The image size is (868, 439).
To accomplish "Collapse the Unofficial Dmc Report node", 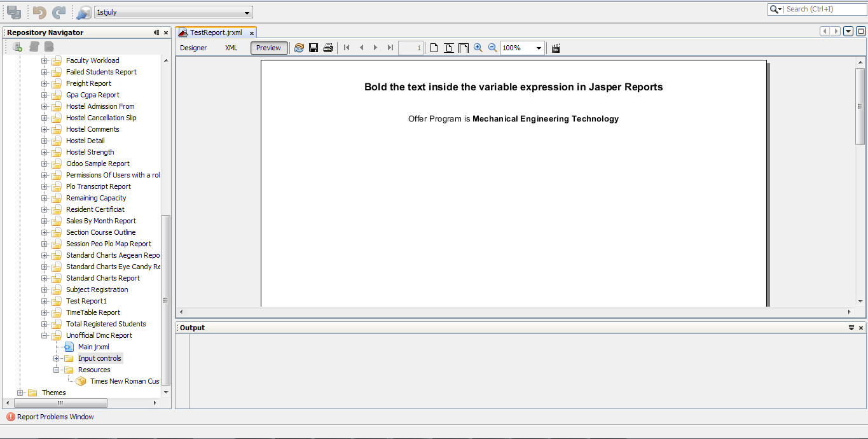I will point(43,335).
